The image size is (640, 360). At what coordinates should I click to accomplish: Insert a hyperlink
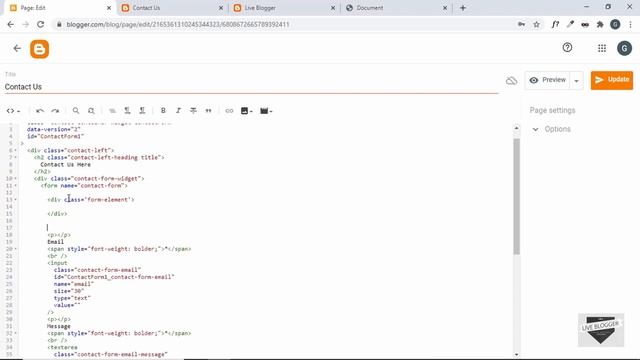click(229, 111)
